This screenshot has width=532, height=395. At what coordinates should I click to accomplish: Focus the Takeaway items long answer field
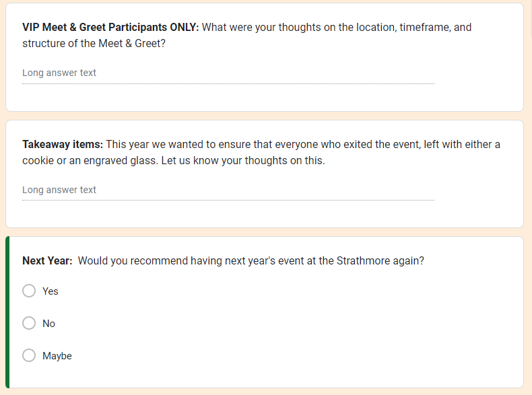click(228, 190)
